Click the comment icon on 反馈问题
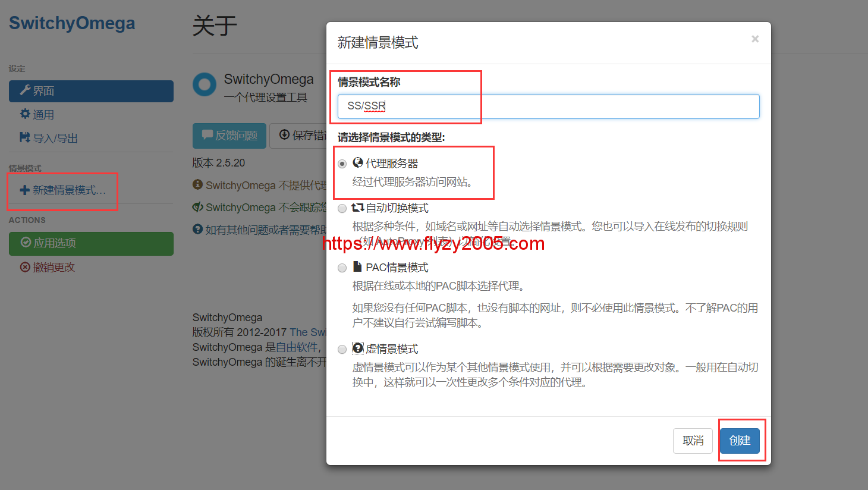This screenshot has height=490, width=868. (x=207, y=135)
